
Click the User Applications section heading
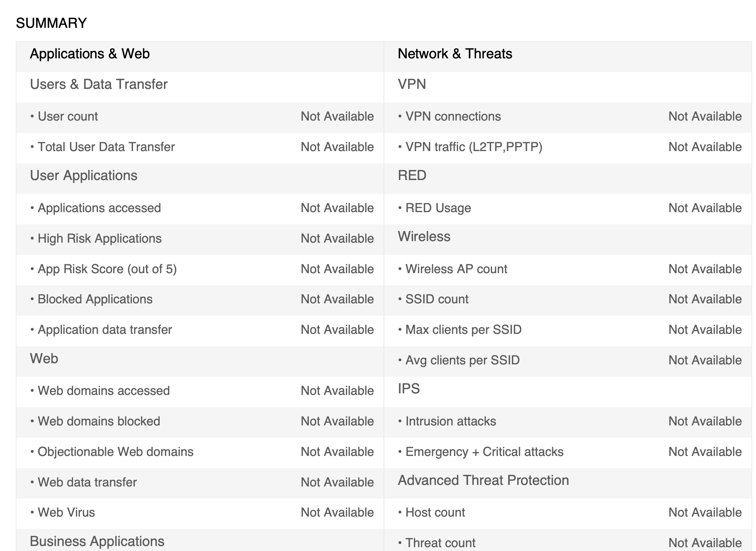tap(83, 175)
